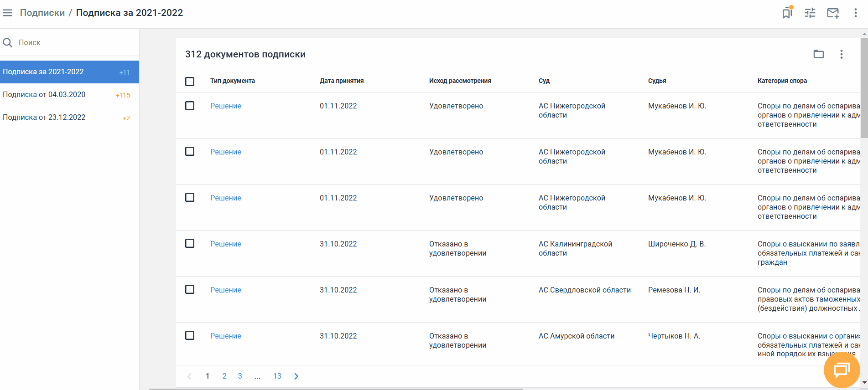Screen dimensions: 868x390
Task: Select Подписка за 2021-2022 in sidebar
Action: [x=69, y=72]
